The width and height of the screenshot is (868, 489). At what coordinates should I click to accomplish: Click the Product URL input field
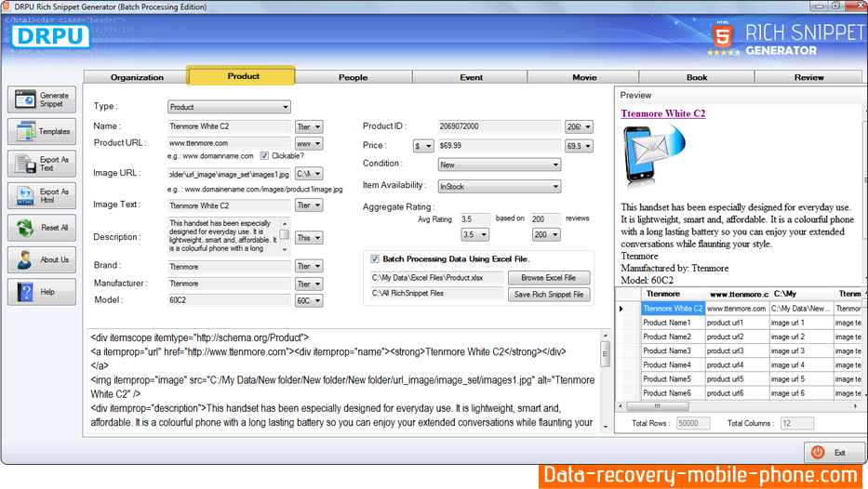(229, 143)
